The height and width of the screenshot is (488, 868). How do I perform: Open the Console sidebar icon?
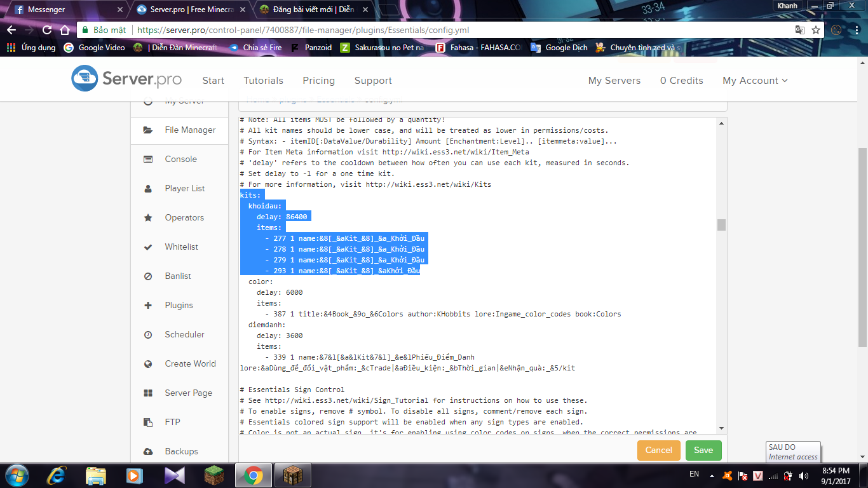tap(148, 159)
